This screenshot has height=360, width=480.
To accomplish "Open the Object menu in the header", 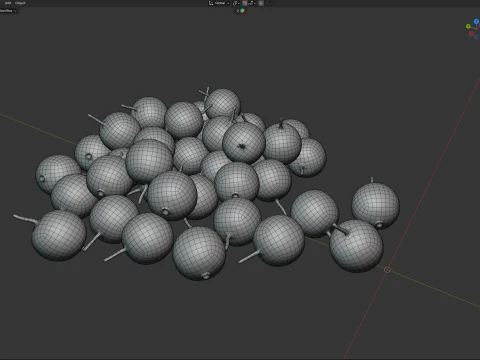I will (x=20, y=3).
